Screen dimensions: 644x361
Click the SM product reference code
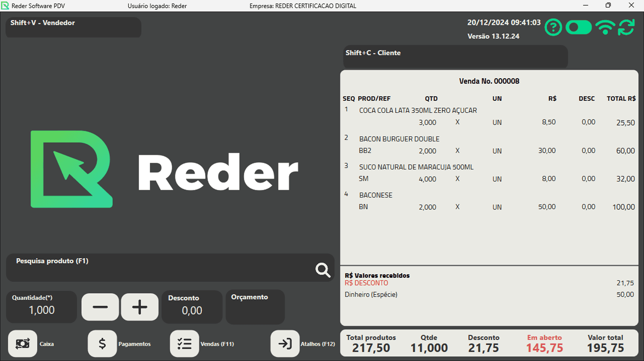tap(363, 179)
